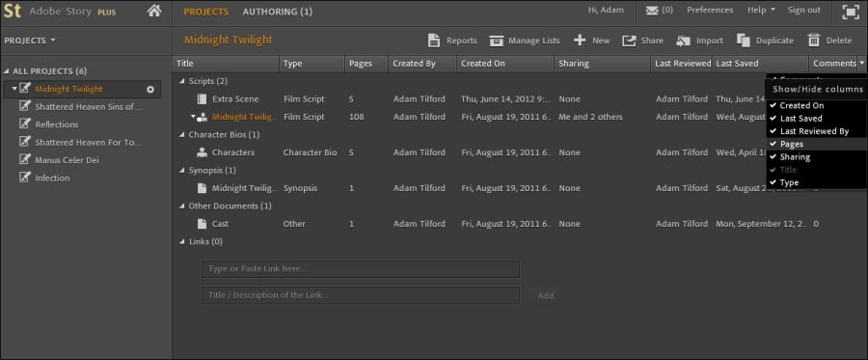Screen dimensions: 868x360
Task: Click Shattered Heaven For To project icon
Action: 24,142
